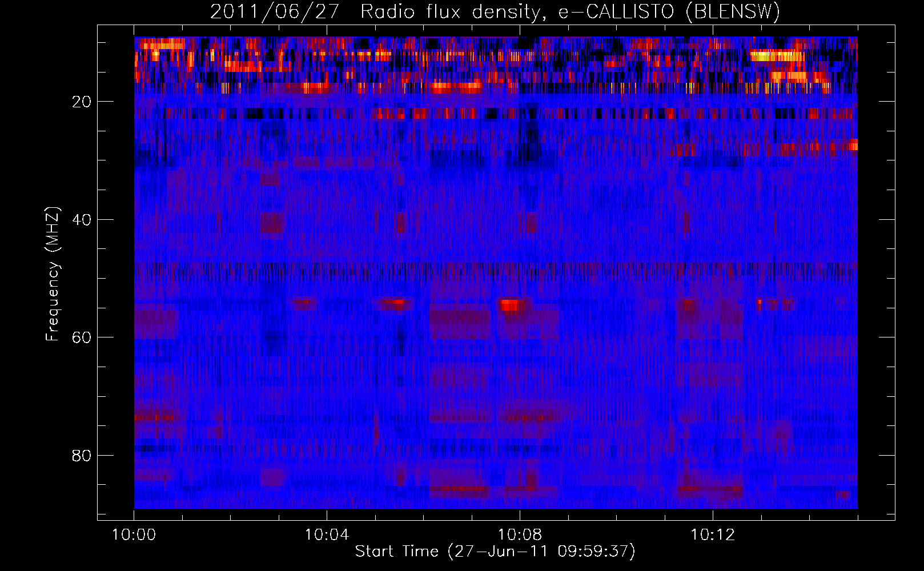The image size is (924, 571).
Task: Click the 10:12 time tick label
Action: pos(713,535)
